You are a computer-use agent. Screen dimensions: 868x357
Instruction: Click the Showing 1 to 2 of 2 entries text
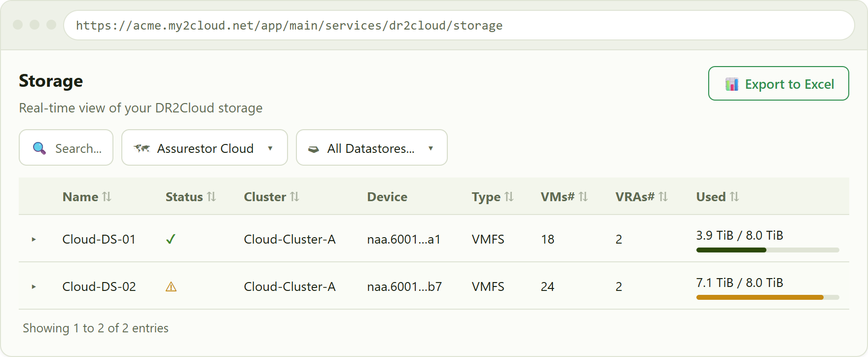point(96,328)
